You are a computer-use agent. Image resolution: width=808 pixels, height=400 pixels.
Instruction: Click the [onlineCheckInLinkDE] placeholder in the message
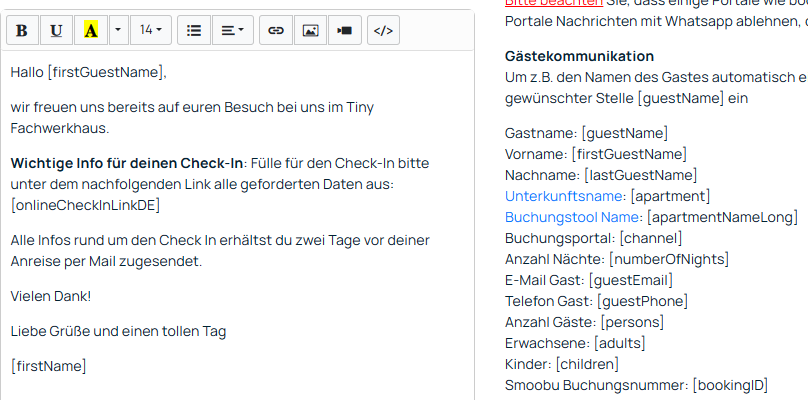coord(86,205)
